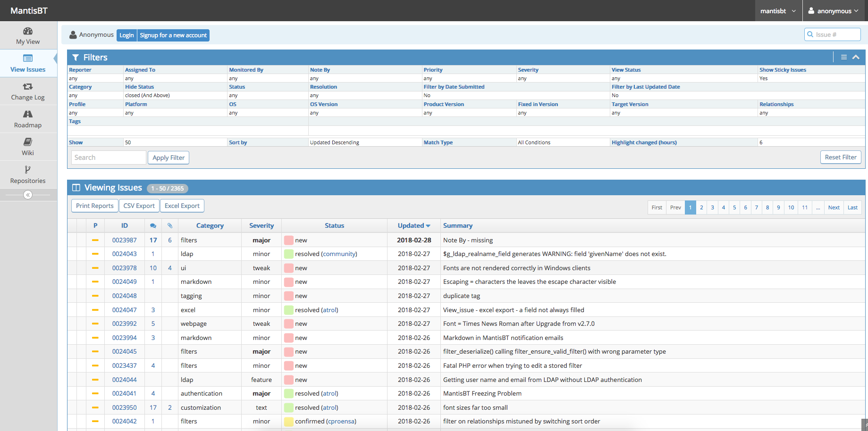Click the red status swatch of issue 0023987

289,240
